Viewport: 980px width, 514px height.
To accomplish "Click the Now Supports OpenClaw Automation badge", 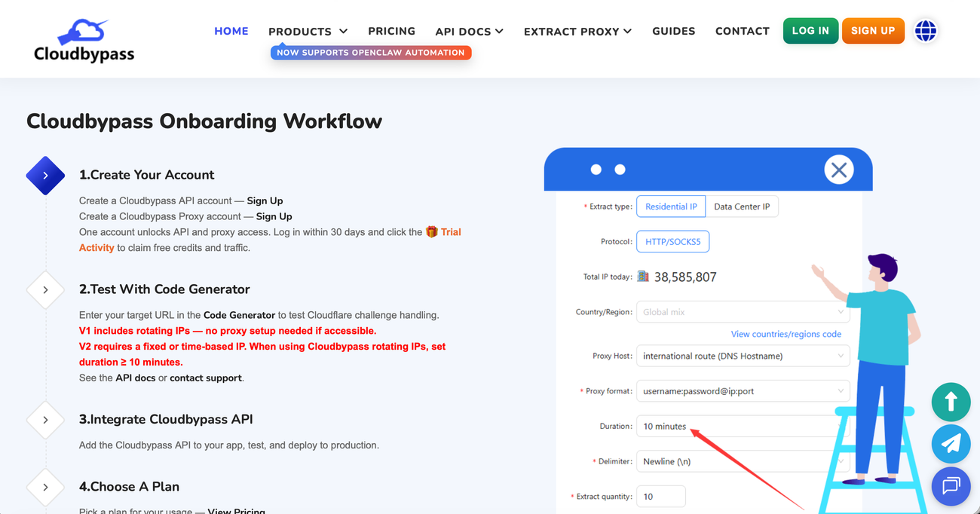I will click(x=371, y=53).
